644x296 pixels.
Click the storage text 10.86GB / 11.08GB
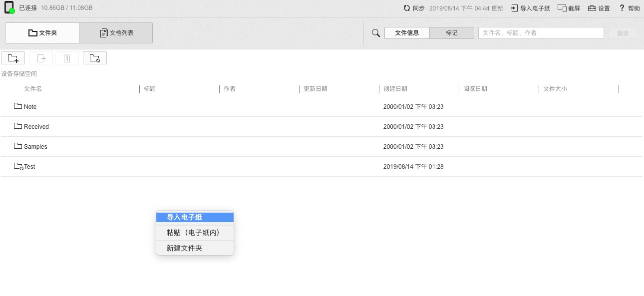(x=67, y=8)
